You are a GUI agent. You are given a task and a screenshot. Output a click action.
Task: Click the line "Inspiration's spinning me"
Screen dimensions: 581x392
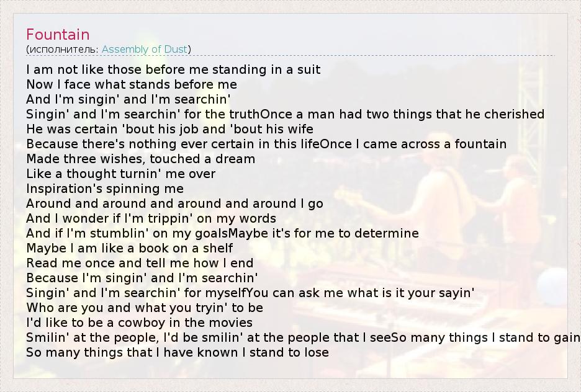tap(105, 189)
